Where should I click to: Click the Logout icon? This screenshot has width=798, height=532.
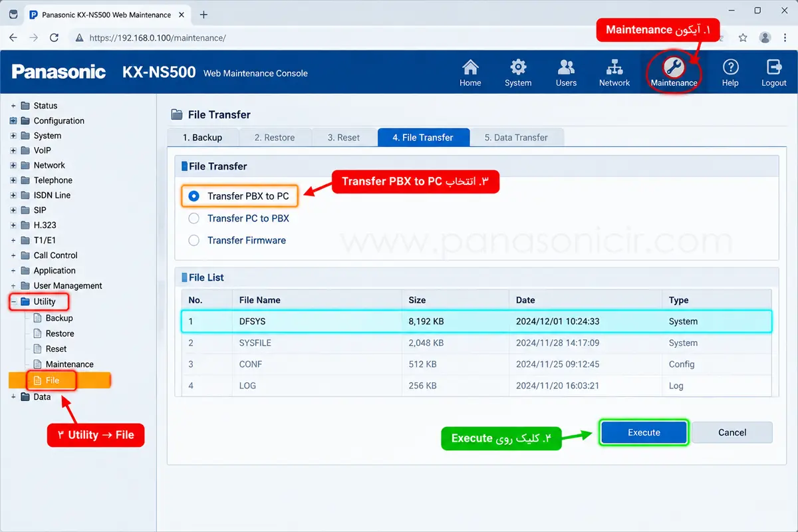point(774,67)
